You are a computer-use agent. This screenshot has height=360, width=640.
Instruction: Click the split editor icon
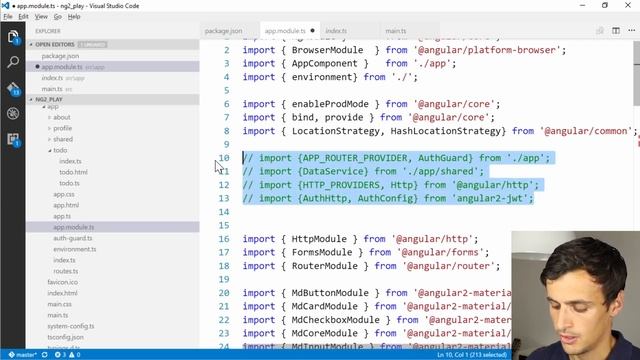(x=616, y=31)
